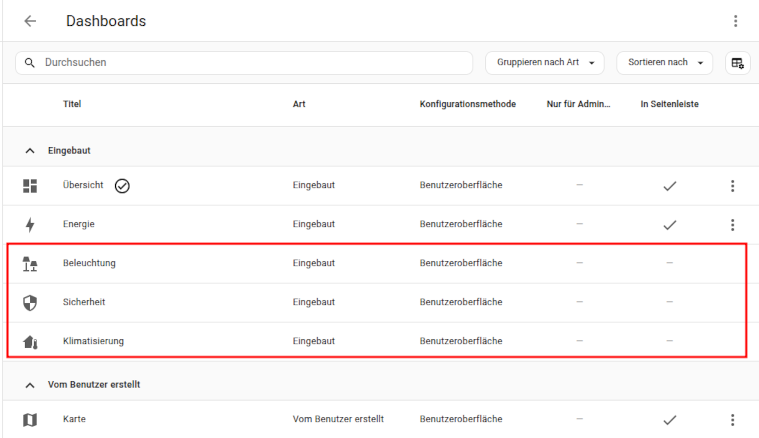Click the Übersicht dashboard grid icon
Viewport: 759px width, 438px height.
[30, 186]
